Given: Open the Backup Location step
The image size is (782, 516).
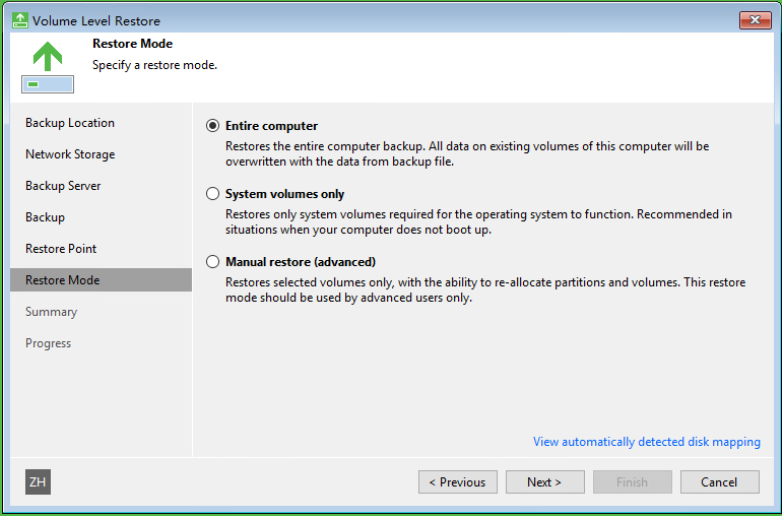Looking at the screenshot, I should 70,123.
